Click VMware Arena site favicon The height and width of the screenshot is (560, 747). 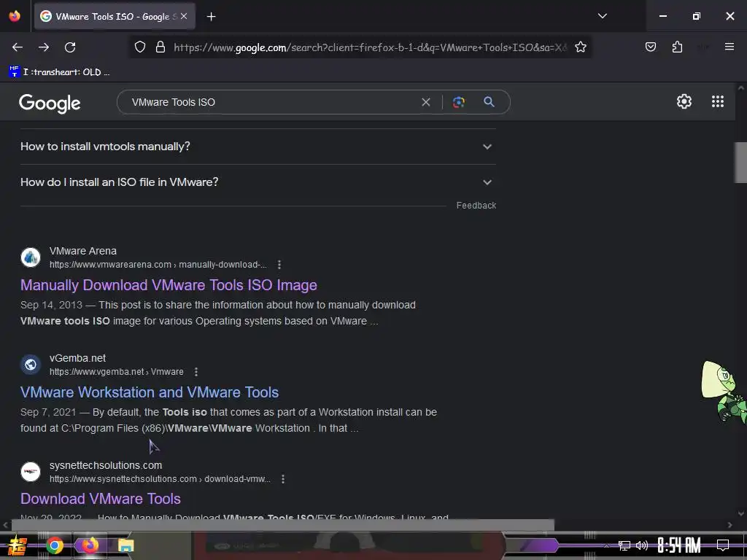tap(31, 257)
